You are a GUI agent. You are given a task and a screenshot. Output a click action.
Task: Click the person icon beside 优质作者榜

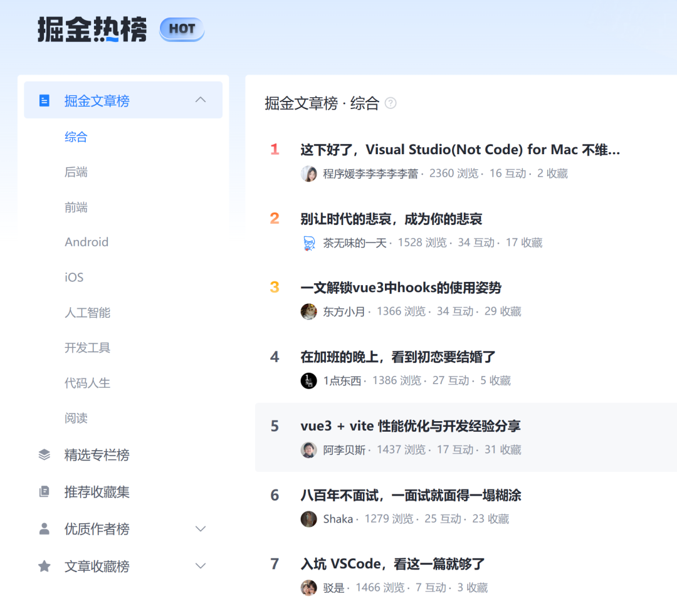(x=44, y=529)
